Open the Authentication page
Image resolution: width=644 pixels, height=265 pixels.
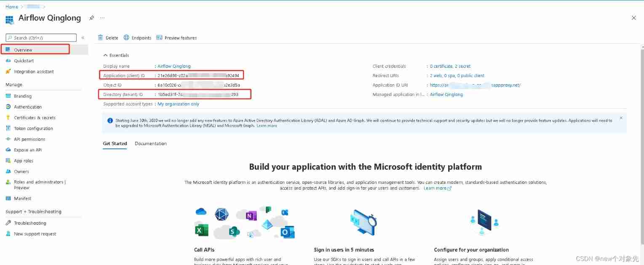[28, 107]
